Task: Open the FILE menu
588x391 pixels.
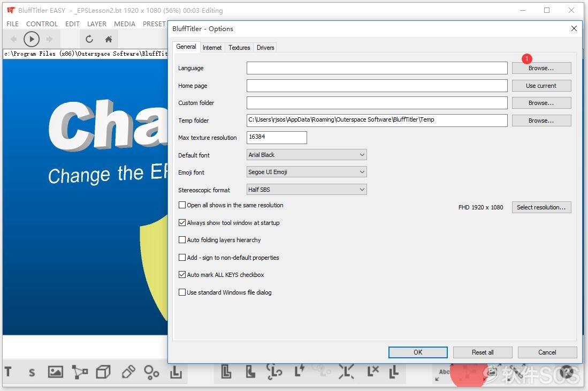Action: [x=12, y=24]
